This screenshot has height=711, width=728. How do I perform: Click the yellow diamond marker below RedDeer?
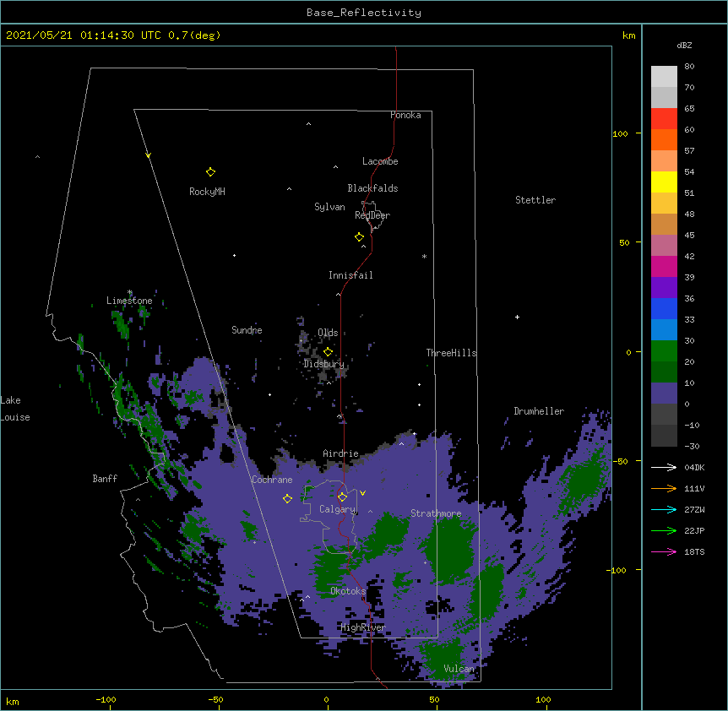[360, 237]
